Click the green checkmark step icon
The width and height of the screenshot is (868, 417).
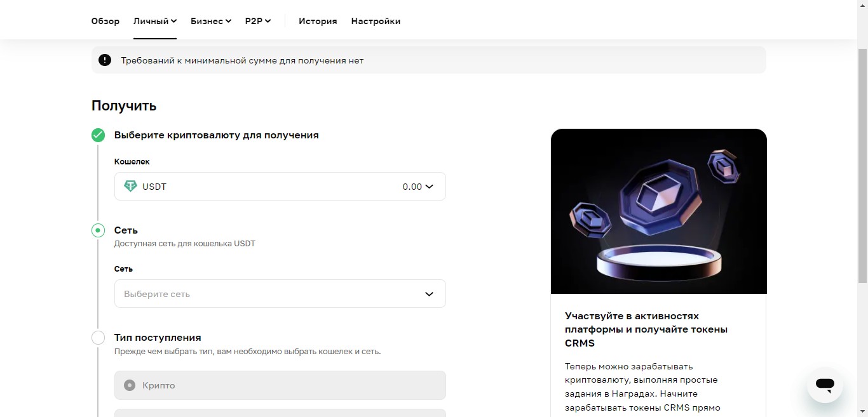(x=98, y=135)
